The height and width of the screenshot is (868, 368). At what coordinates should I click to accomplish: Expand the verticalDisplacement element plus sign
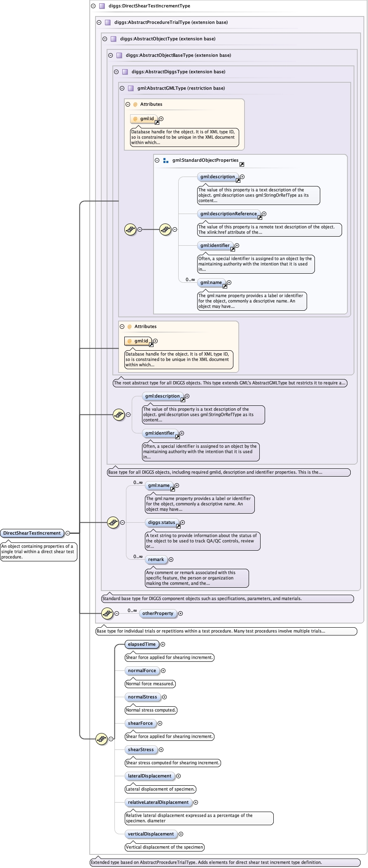pos(181,834)
